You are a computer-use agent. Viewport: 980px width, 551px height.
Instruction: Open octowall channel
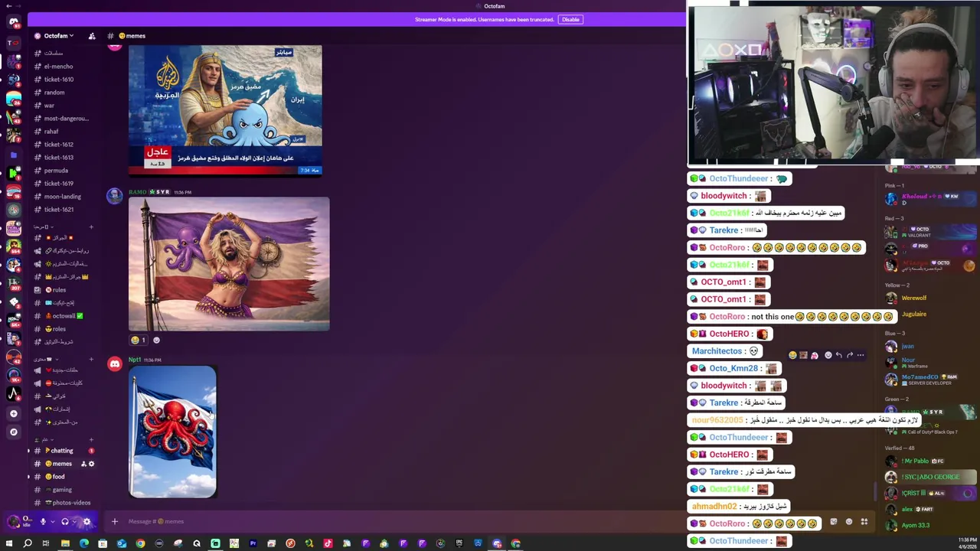click(64, 316)
